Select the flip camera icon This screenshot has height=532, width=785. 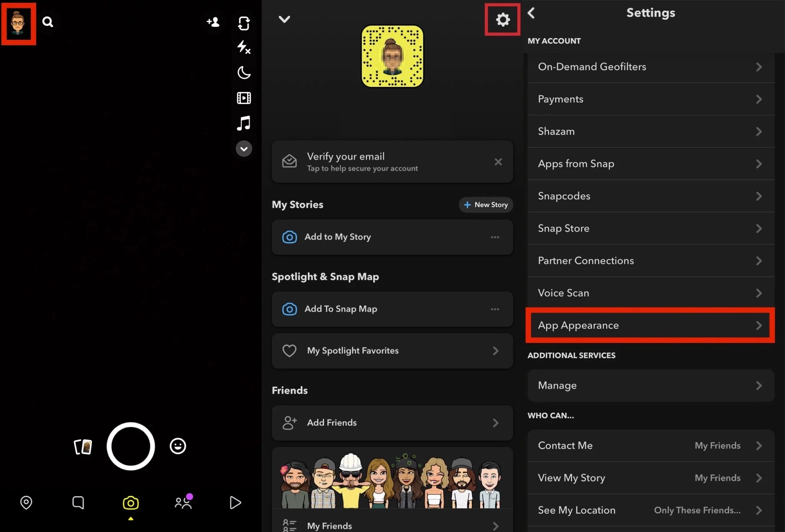point(244,23)
